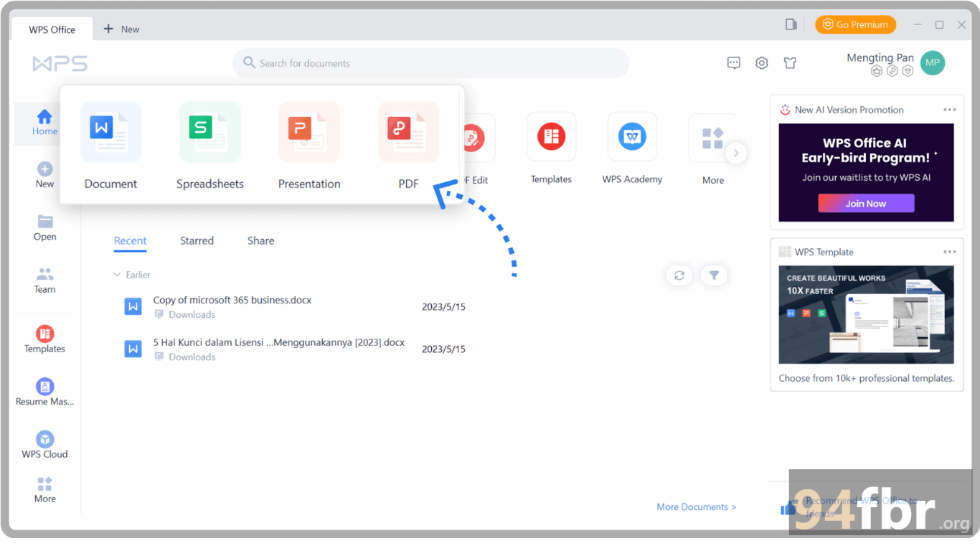Open a New tab
The width and height of the screenshot is (980, 551).
click(x=121, y=29)
